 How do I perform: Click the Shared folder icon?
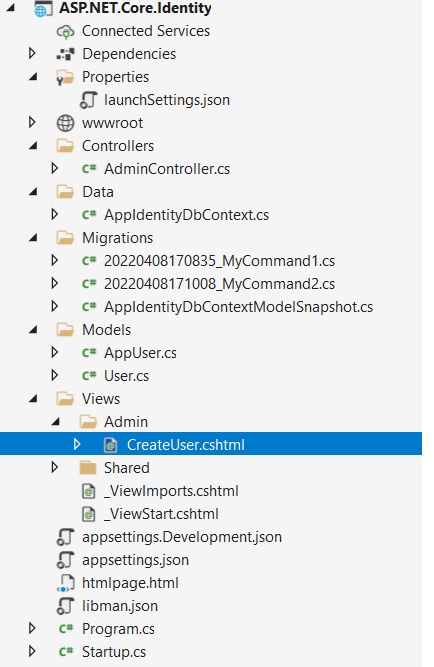point(88,468)
